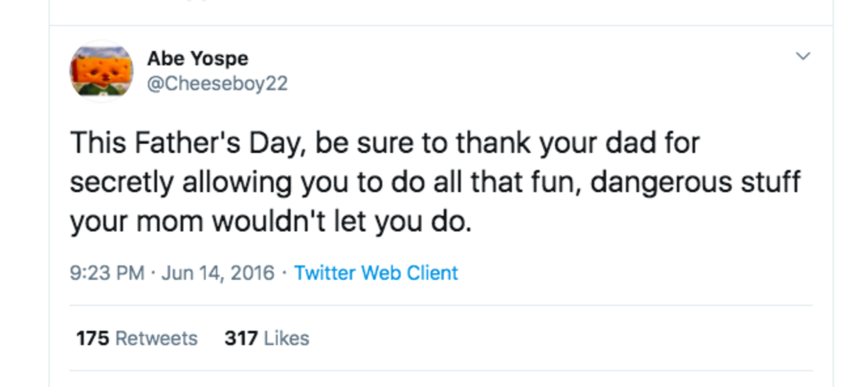Click the @Cheeseboy22 handle
The height and width of the screenshot is (387, 868).
[x=218, y=84]
